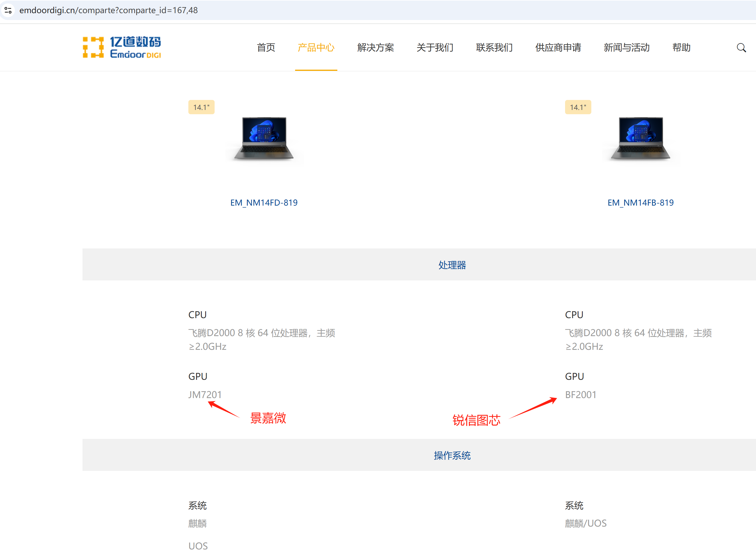Open 联系我们 navigation item

click(494, 47)
